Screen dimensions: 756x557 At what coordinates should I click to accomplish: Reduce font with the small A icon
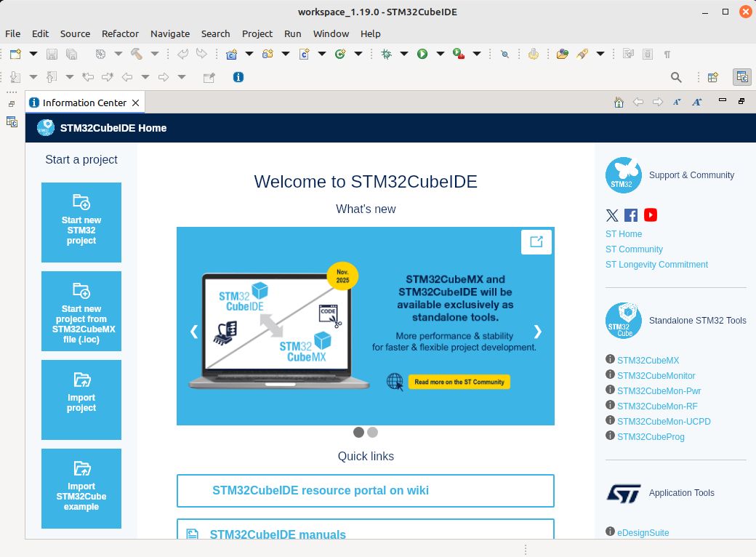[677, 103]
